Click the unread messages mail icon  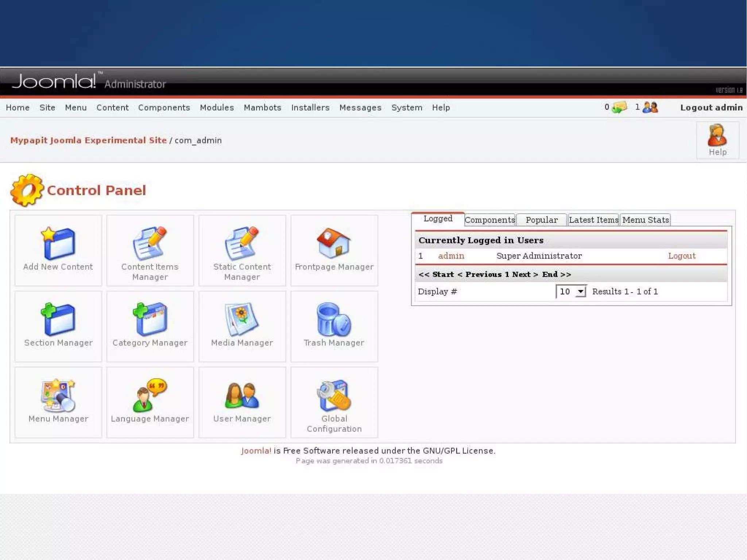pyautogui.click(x=619, y=107)
